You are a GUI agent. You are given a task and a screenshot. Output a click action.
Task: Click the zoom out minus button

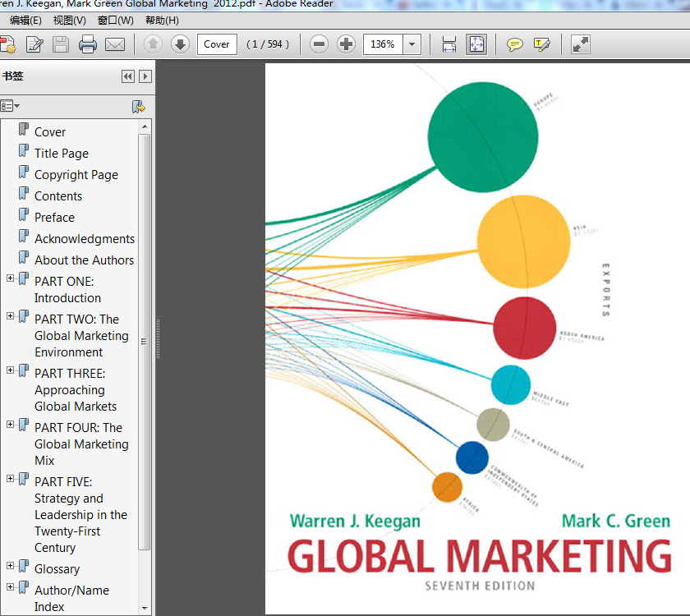tap(320, 44)
